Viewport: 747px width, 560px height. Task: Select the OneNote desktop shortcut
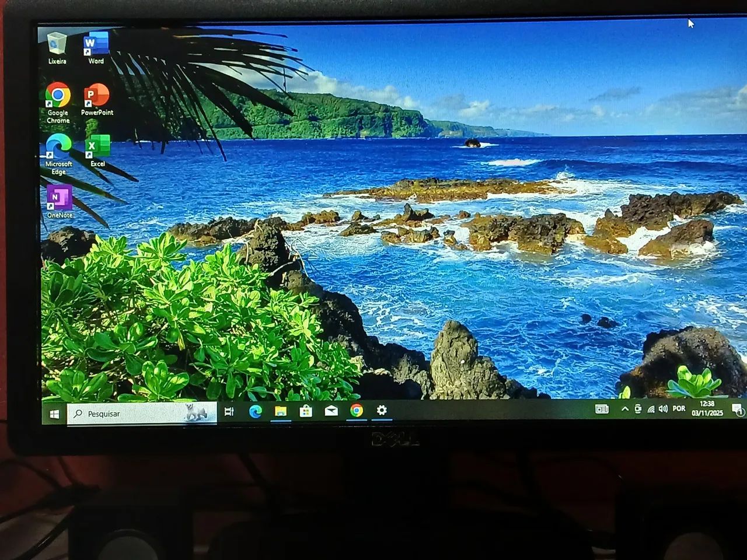coord(60,199)
